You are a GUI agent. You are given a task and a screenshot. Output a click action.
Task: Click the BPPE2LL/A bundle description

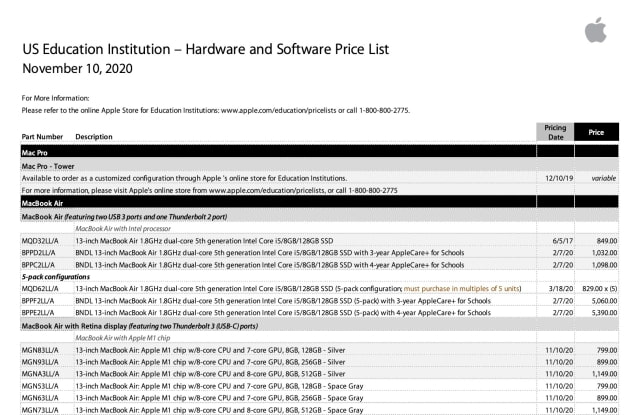pos(283,313)
